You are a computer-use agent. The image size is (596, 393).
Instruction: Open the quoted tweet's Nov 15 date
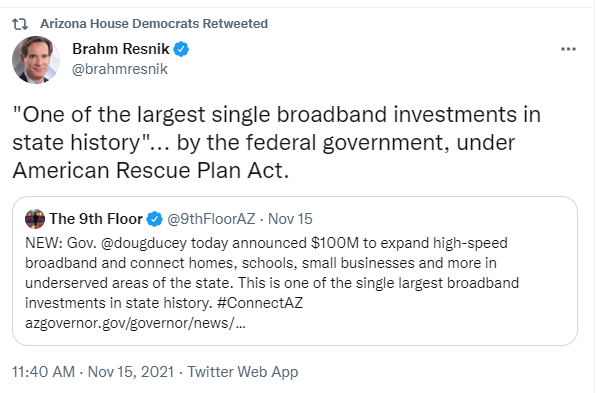tap(290, 219)
